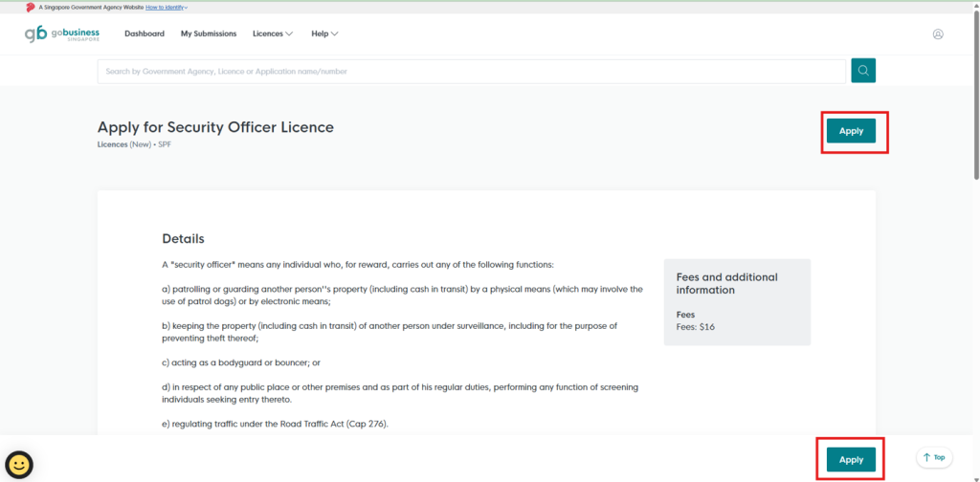The height and width of the screenshot is (482, 980).
Task: Select the page title 'Apply for Security Officer Licence'
Action: (x=215, y=127)
